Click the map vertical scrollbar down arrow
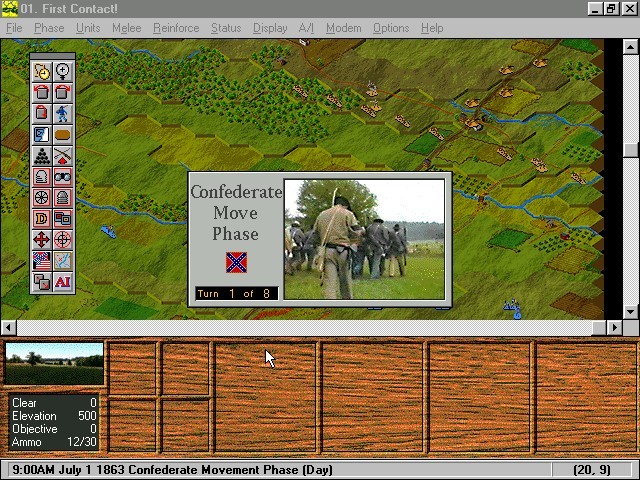 tap(631, 312)
